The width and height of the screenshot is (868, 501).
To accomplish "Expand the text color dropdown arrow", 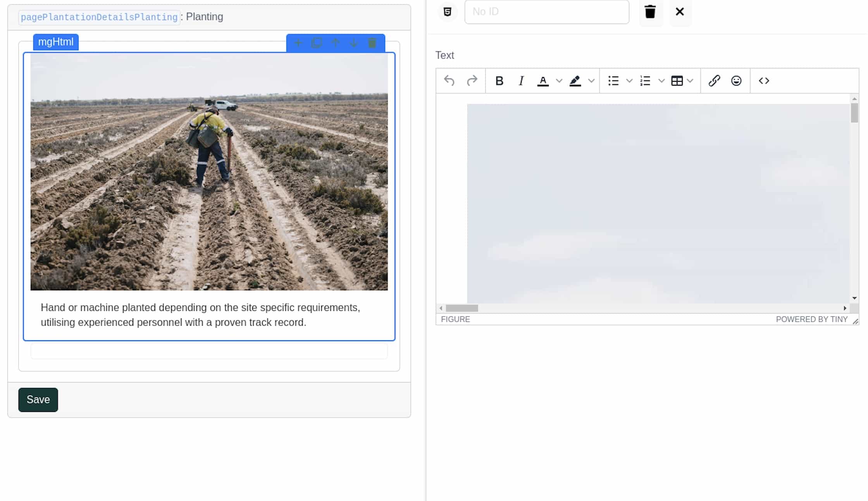I will click(x=559, y=81).
